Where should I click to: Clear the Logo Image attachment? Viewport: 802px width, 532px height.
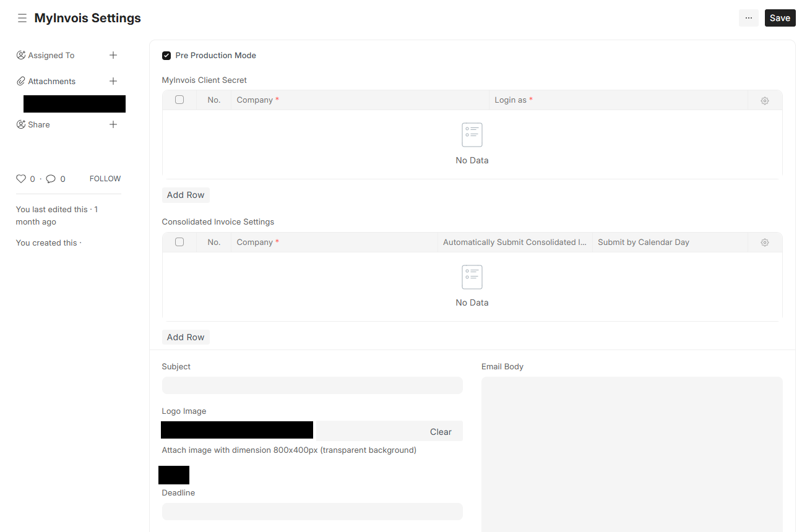[x=441, y=432]
